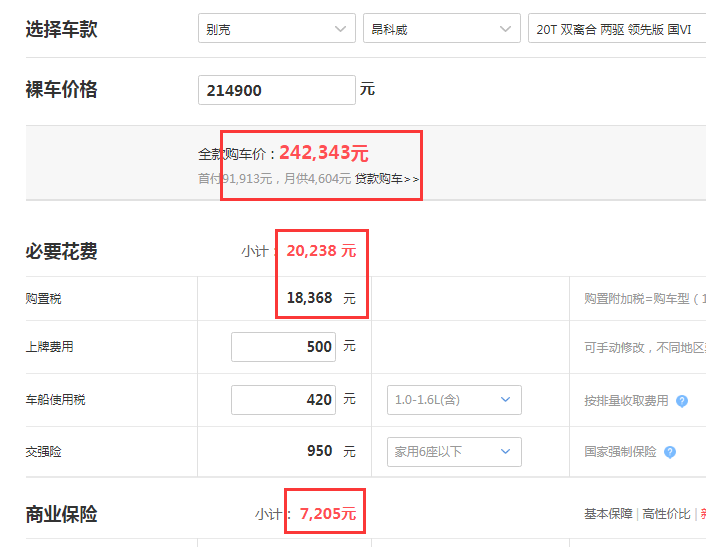Click help icon next to 按排量收取费用
This screenshot has height=547, width=706.
[682, 401]
